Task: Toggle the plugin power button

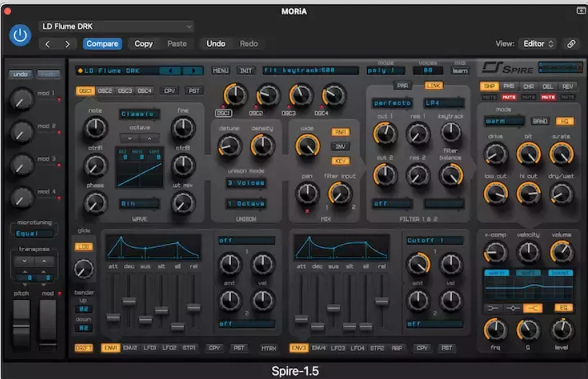Action: [20, 36]
